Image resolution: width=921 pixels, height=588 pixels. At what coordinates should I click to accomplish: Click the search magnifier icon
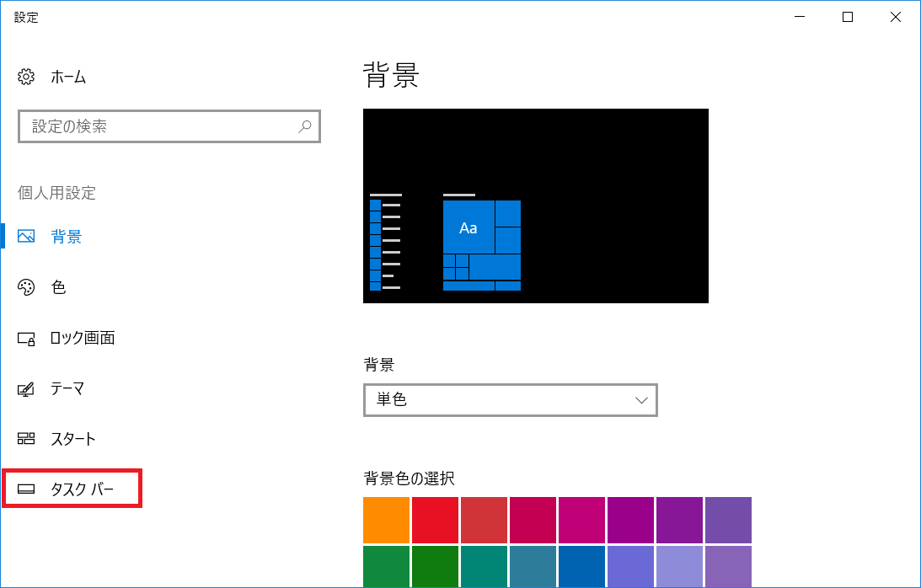coord(304,126)
